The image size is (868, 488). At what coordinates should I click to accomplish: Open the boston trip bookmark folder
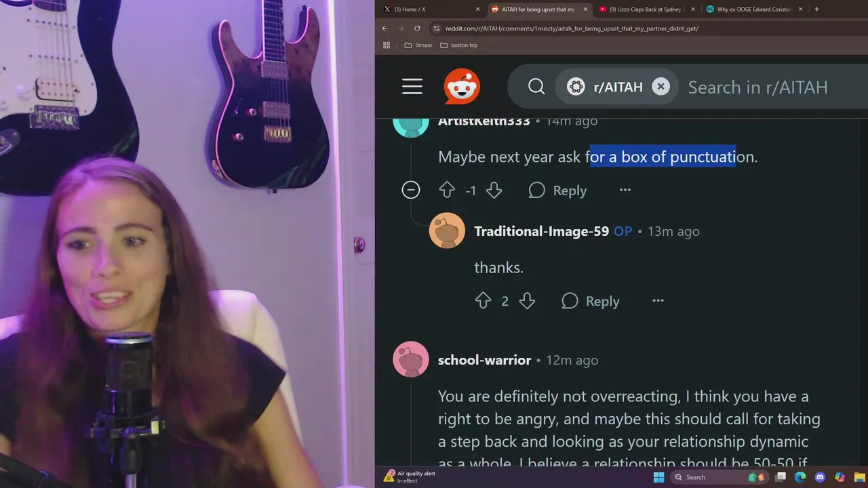click(x=459, y=45)
